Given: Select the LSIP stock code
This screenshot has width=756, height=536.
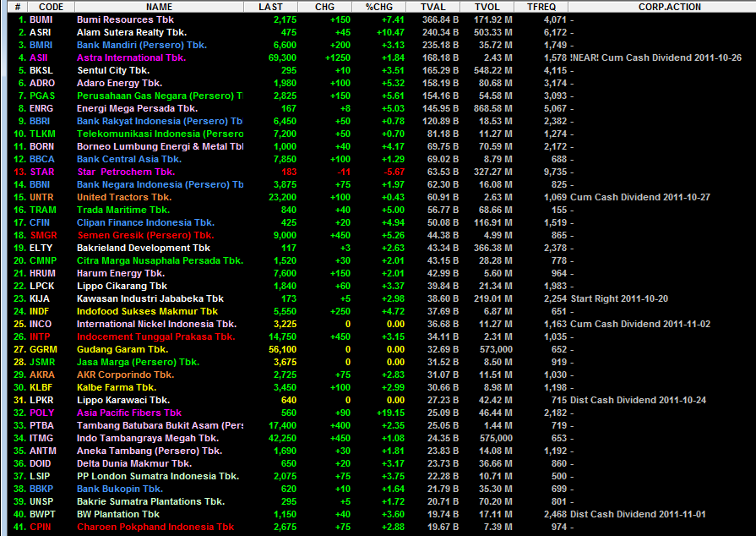Looking at the screenshot, I should 40,476.
